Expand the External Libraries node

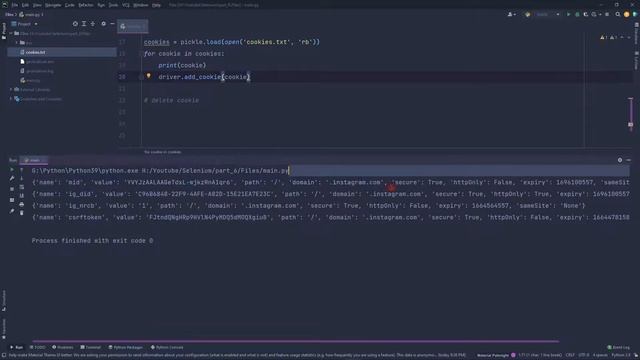point(11,89)
